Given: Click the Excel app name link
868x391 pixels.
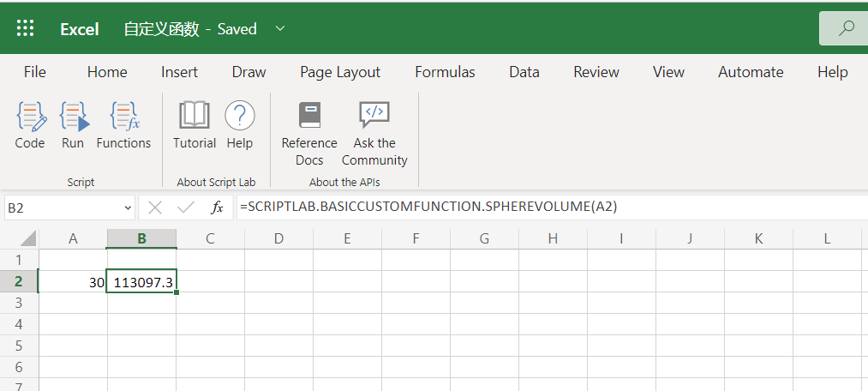Looking at the screenshot, I should (x=79, y=29).
